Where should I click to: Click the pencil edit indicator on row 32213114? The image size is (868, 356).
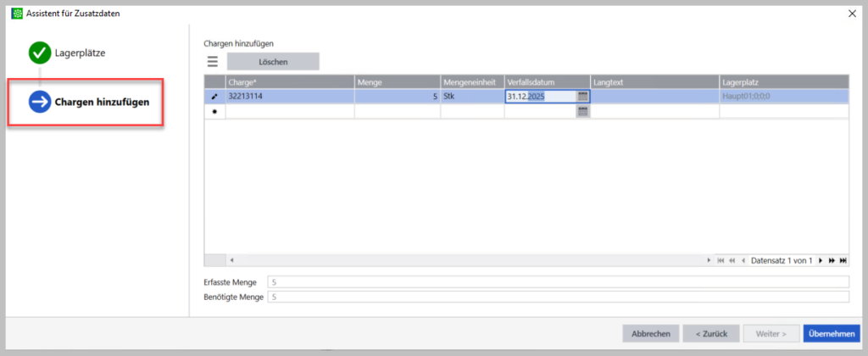(x=214, y=97)
